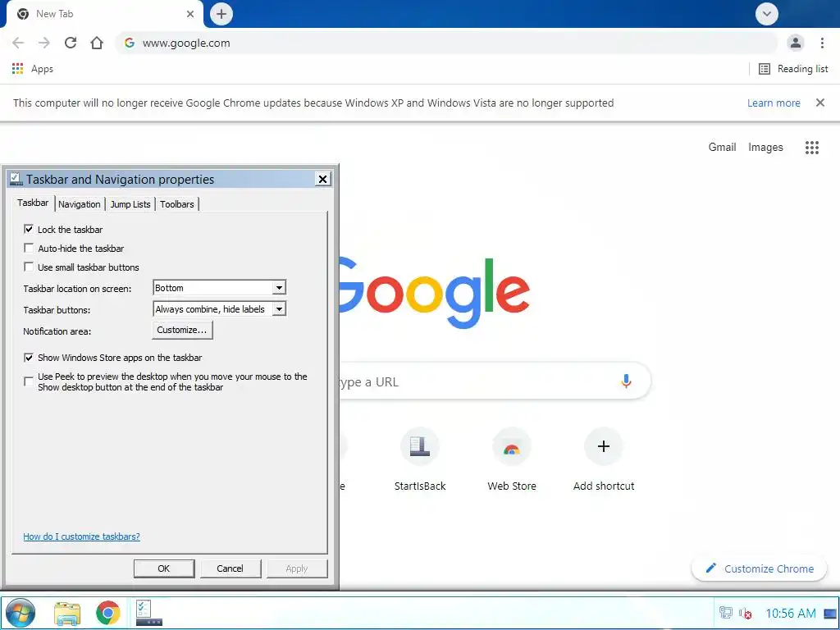Click the Google icon in address bar
The height and width of the screenshot is (630, 840).
[129, 43]
